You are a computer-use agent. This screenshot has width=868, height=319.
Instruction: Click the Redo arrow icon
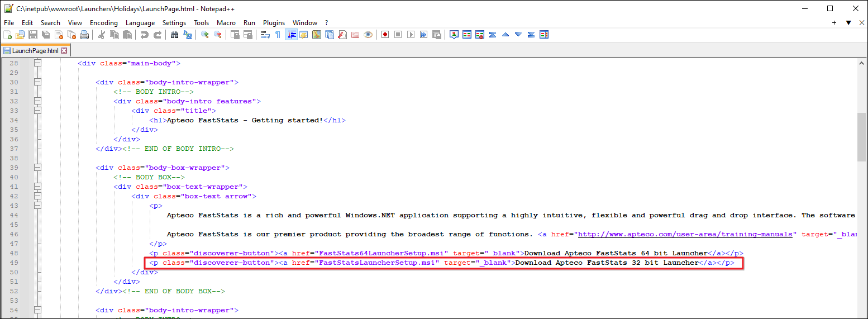[x=158, y=35]
